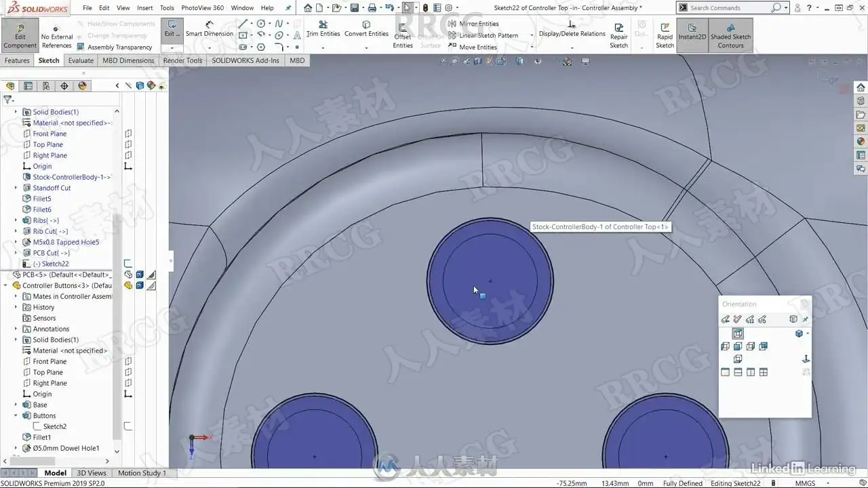Select four view layout in Orientation panel

click(764, 372)
